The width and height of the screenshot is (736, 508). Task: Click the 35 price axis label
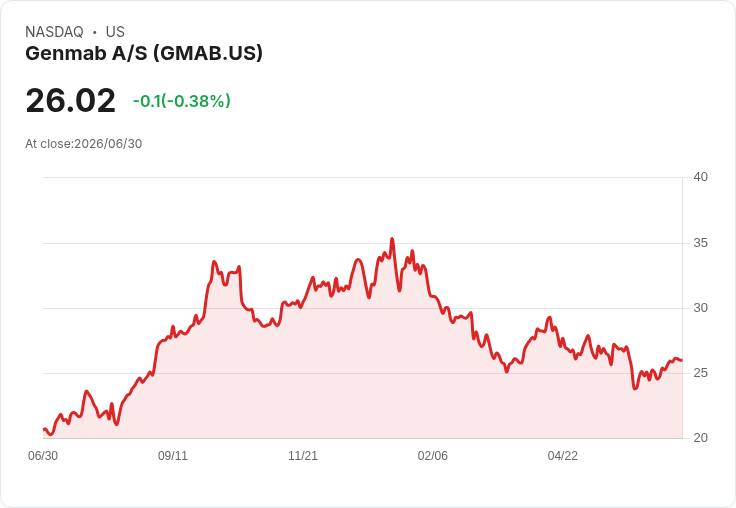coord(701,243)
